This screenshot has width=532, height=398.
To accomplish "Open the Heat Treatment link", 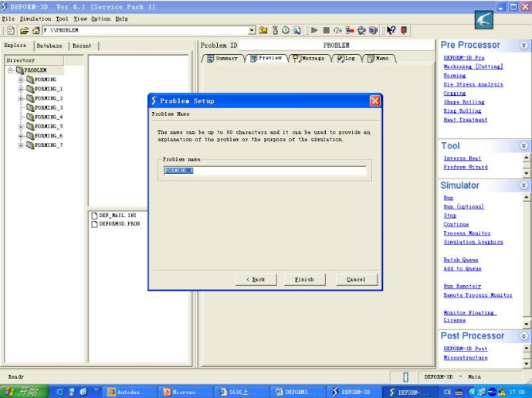I will point(465,120).
